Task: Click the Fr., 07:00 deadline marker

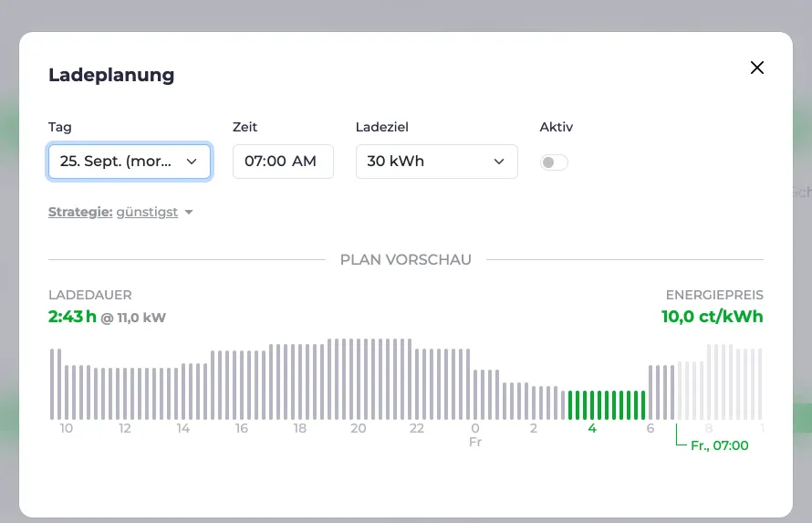Action: (x=719, y=445)
